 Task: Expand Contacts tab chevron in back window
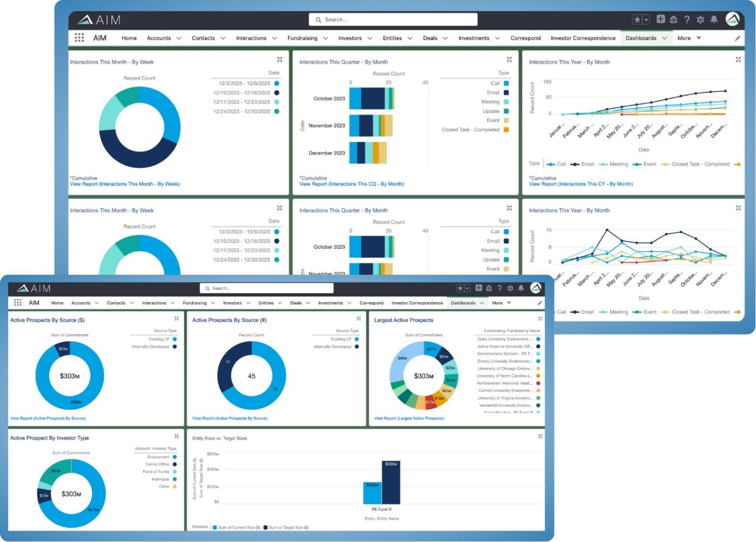click(x=223, y=38)
